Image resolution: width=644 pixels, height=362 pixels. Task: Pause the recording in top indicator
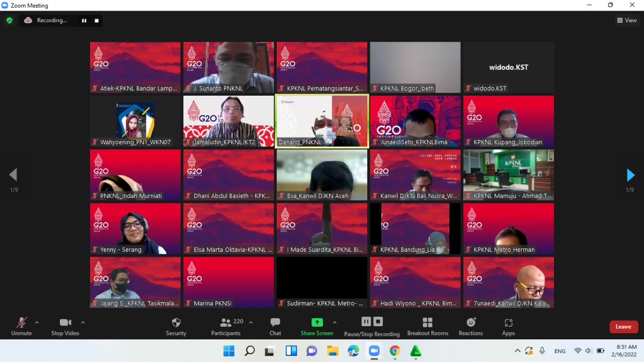click(84, 21)
